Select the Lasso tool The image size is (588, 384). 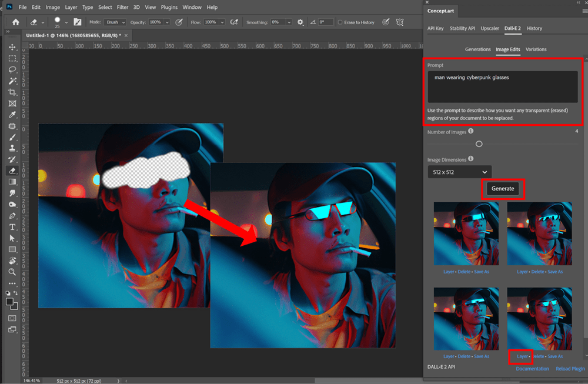click(x=12, y=70)
